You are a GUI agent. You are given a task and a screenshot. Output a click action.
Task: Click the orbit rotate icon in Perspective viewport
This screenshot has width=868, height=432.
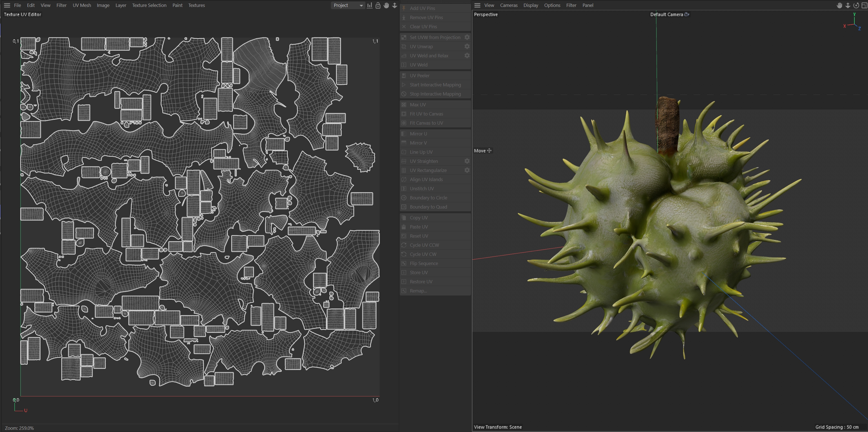tap(856, 5)
